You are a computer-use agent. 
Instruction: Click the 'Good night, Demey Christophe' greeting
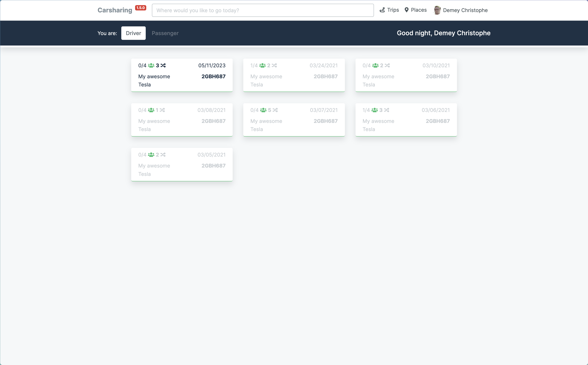(444, 33)
